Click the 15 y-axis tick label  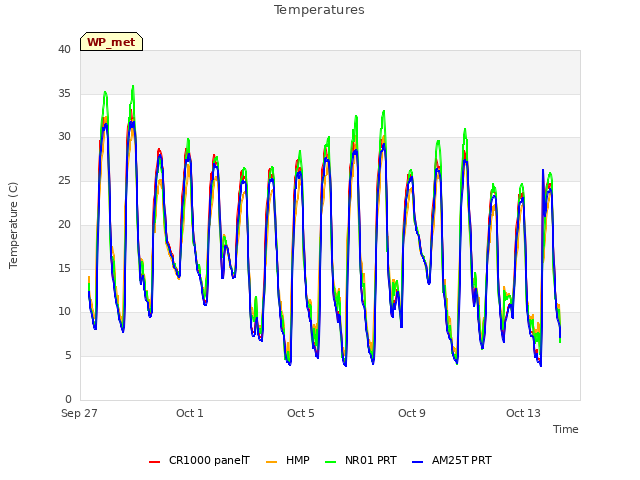pos(64,268)
